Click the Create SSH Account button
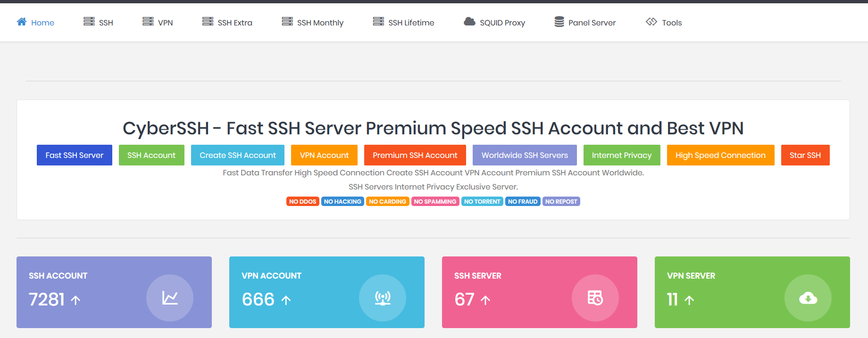This screenshot has width=868, height=338. 238,155
